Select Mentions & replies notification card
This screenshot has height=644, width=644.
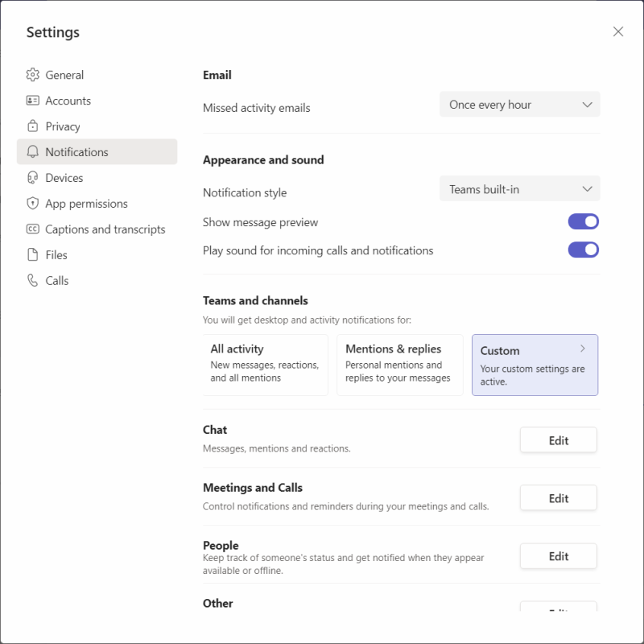399,363
